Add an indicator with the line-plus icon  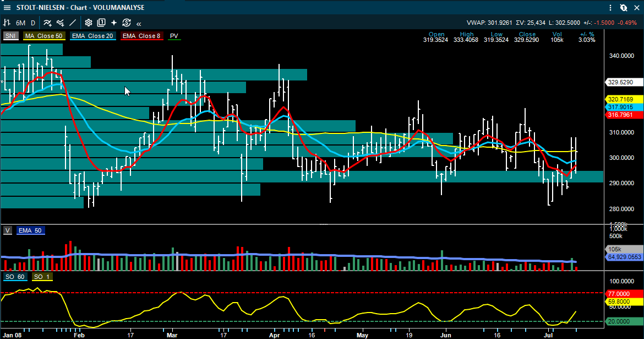48,23
